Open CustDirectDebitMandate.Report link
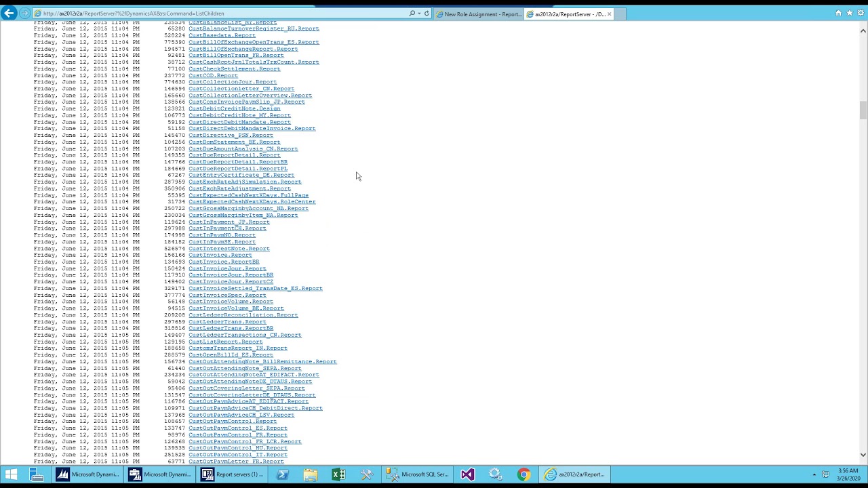Image resolution: width=868 pixels, height=488 pixels. (x=240, y=122)
